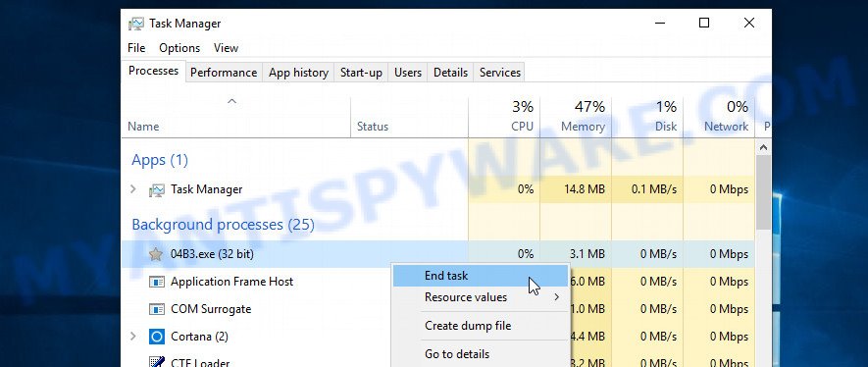Click the Application Frame Host icon

coord(157,282)
